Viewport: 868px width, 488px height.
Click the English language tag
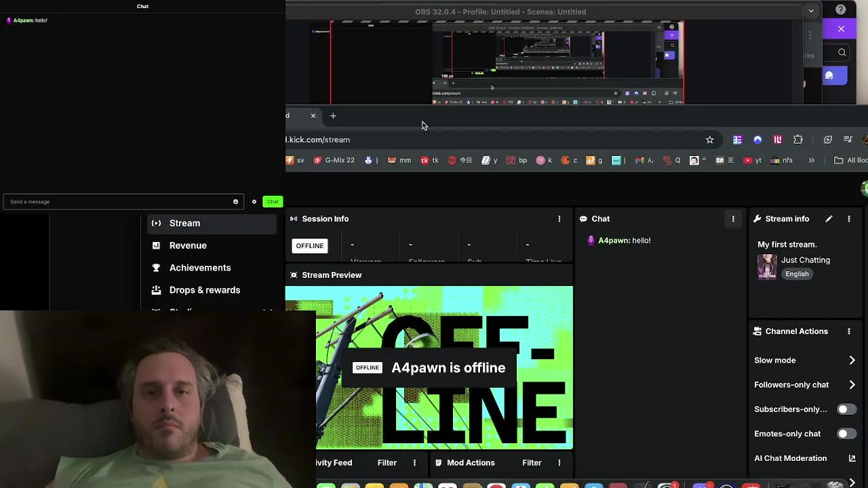[x=797, y=274]
